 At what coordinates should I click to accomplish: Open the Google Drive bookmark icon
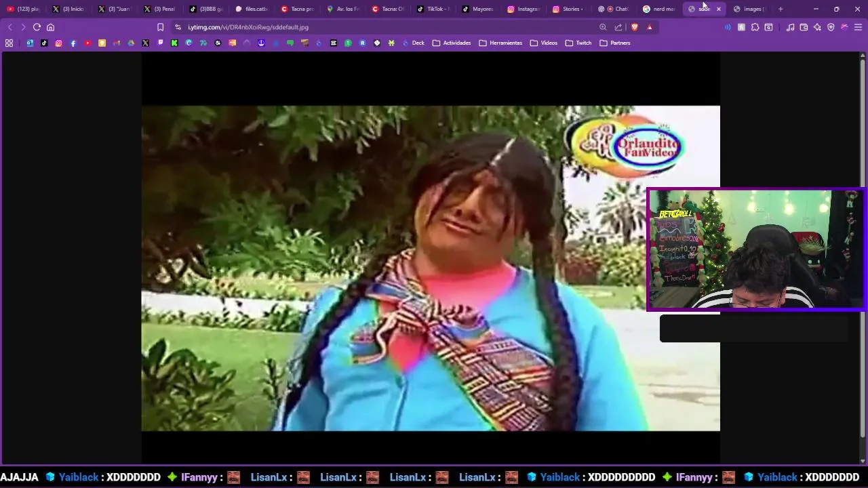[131, 43]
